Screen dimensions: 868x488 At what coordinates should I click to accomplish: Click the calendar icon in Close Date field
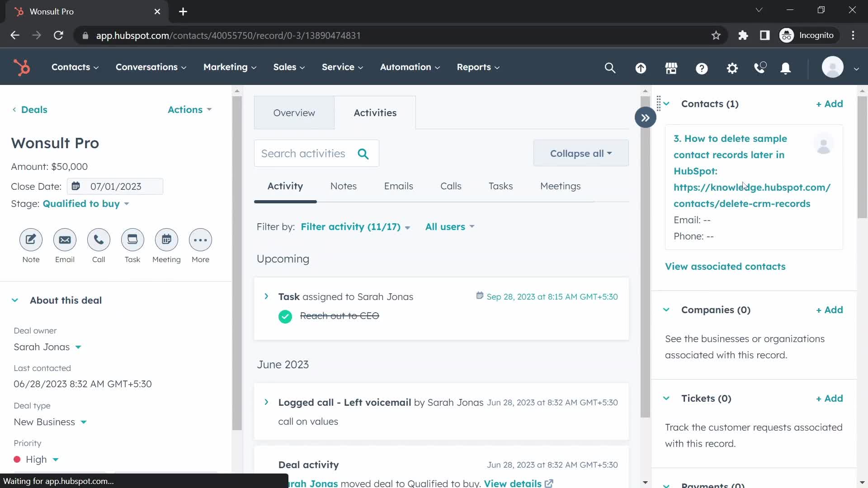[75, 186]
